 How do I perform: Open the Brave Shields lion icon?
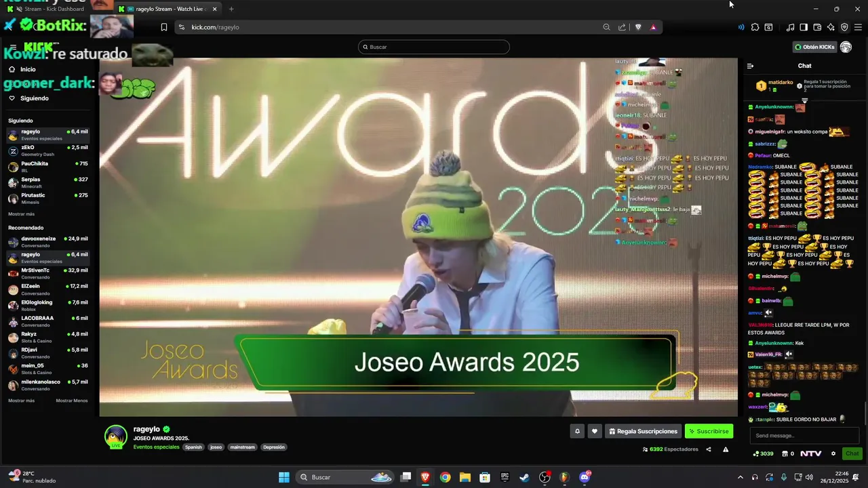pyautogui.click(x=638, y=27)
